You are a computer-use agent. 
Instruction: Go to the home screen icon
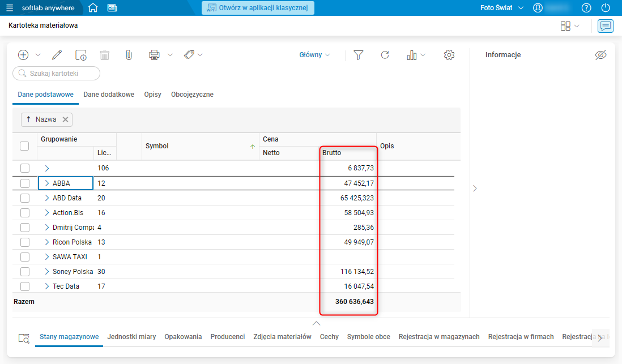click(x=93, y=8)
